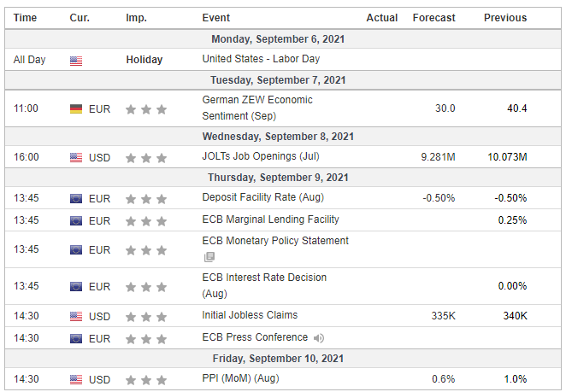The height and width of the screenshot is (392, 566).
Task: Click the US flag on the PPI row
Action: [76, 380]
